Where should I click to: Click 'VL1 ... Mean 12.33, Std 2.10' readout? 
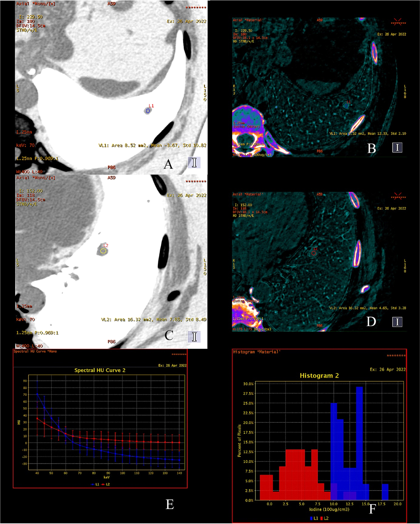click(367, 134)
